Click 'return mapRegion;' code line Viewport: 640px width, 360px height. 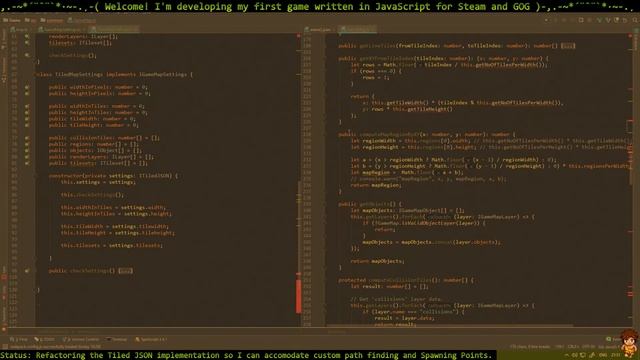pos(376,185)
